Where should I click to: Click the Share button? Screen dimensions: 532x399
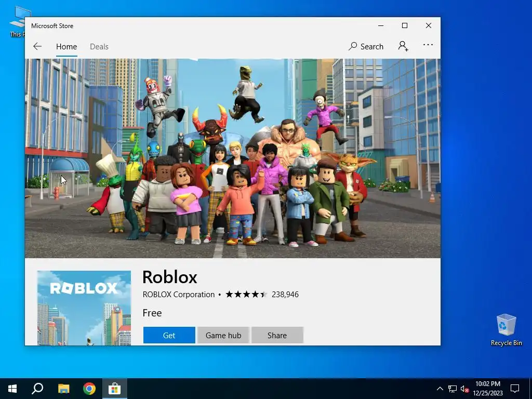[x=277, y=335]
